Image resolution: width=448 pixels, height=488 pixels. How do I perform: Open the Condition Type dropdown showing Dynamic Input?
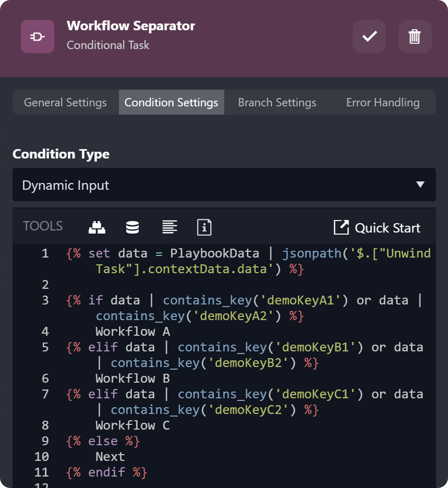[x=209, y=185]
